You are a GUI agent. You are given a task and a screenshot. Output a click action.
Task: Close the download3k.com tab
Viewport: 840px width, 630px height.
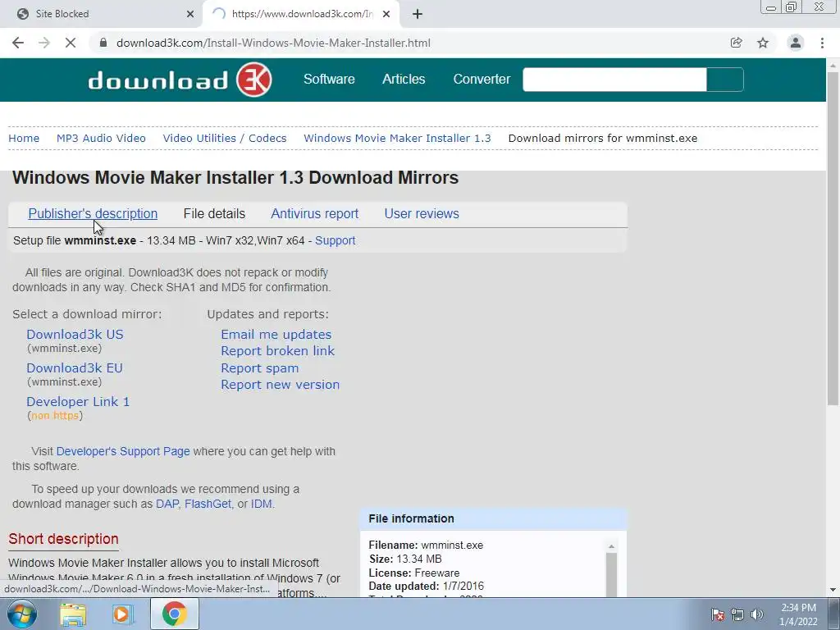(x=386, y=14)
